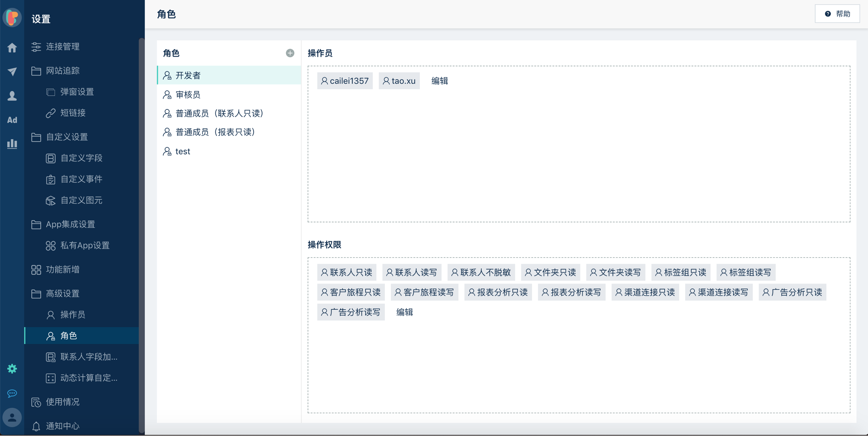Click the Ad icon in left rail
The image size is (868, 436).
click(12, 120)
